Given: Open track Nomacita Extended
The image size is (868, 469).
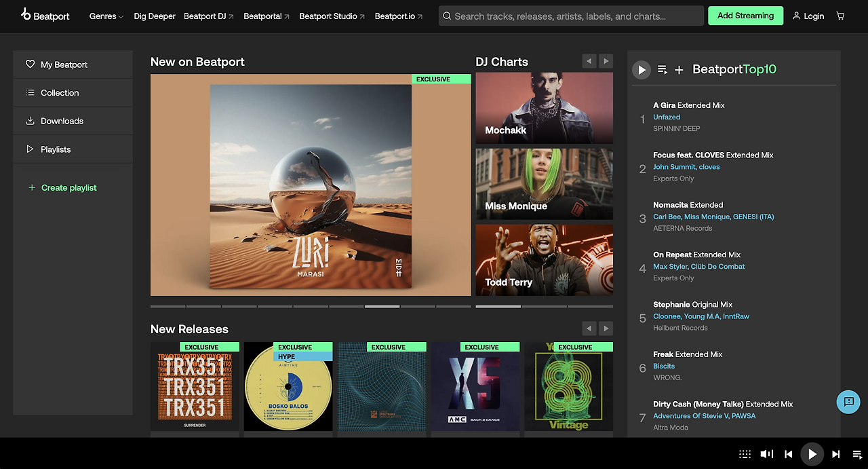Looking at the screenshot, I should pos(688,204).
